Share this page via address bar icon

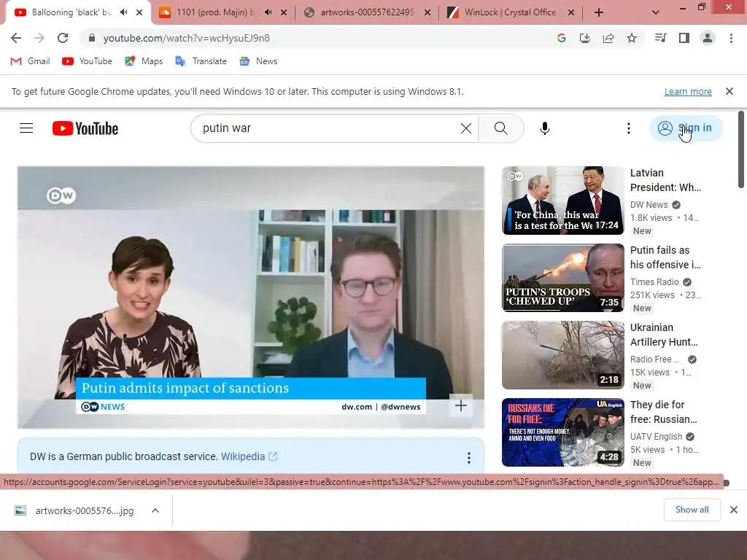608,38
